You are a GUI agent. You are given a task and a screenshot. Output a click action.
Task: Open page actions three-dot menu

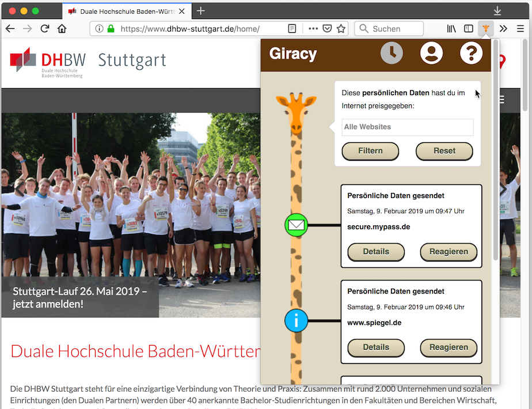coord(313,28)
